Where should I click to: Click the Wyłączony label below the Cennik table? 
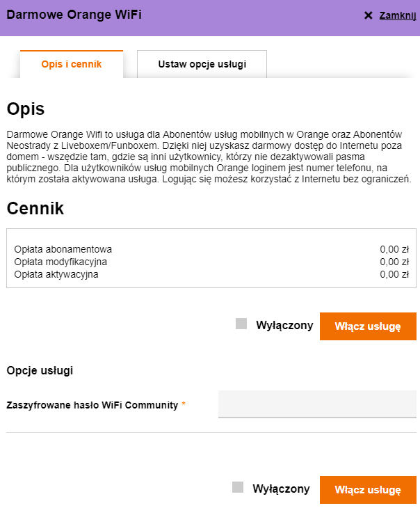point(284,325)
